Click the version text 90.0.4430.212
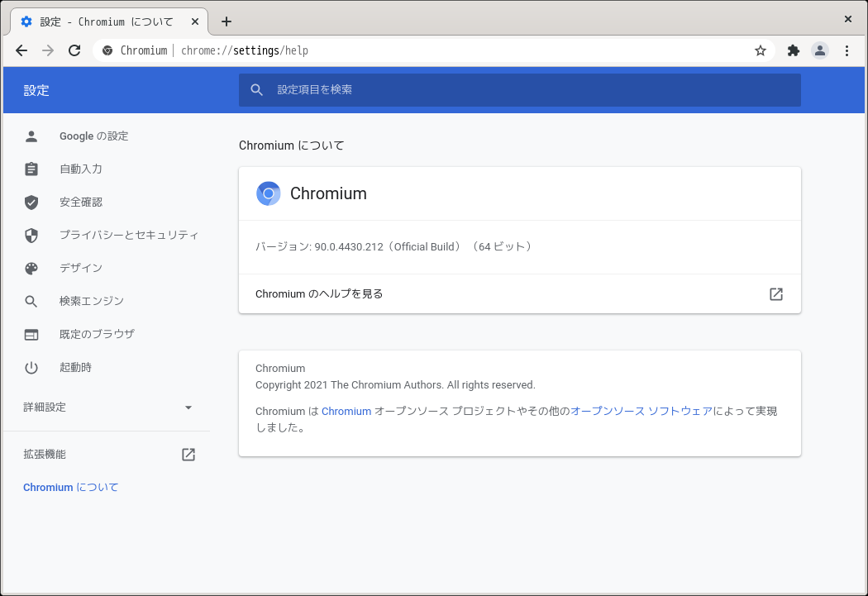Image resolution: width=868 pixels, height=596 pixels. pyautogui.click(x=349, y=247)
